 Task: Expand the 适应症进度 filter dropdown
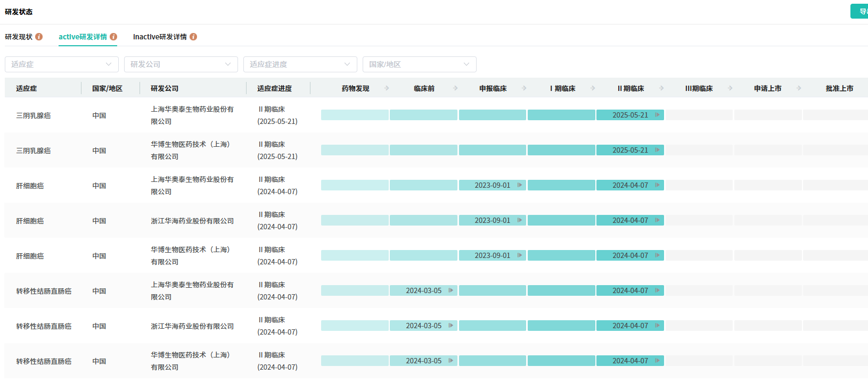click(300, 64)
